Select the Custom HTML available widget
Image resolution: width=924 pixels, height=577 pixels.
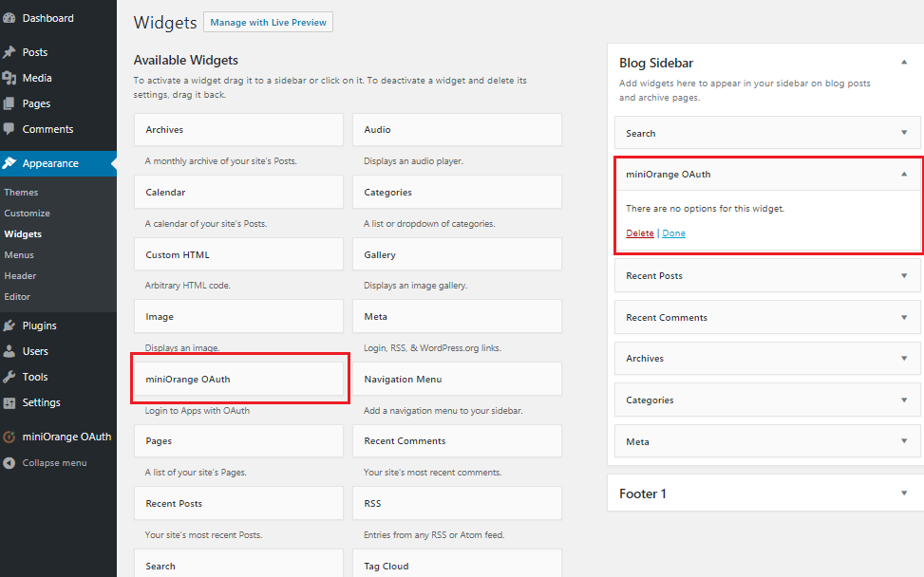[238, 255]
